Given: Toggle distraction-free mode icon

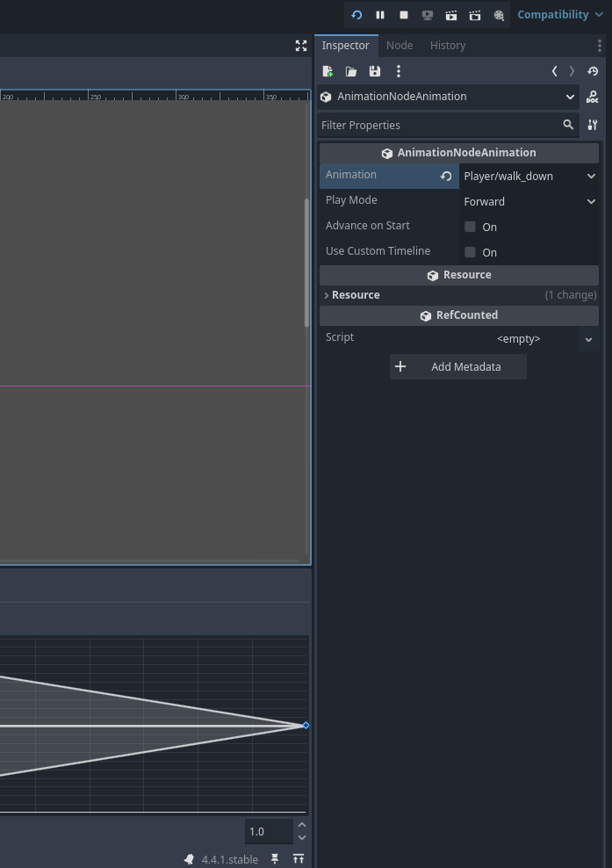Looking at the screenshot, I should (x=301, y=46).
